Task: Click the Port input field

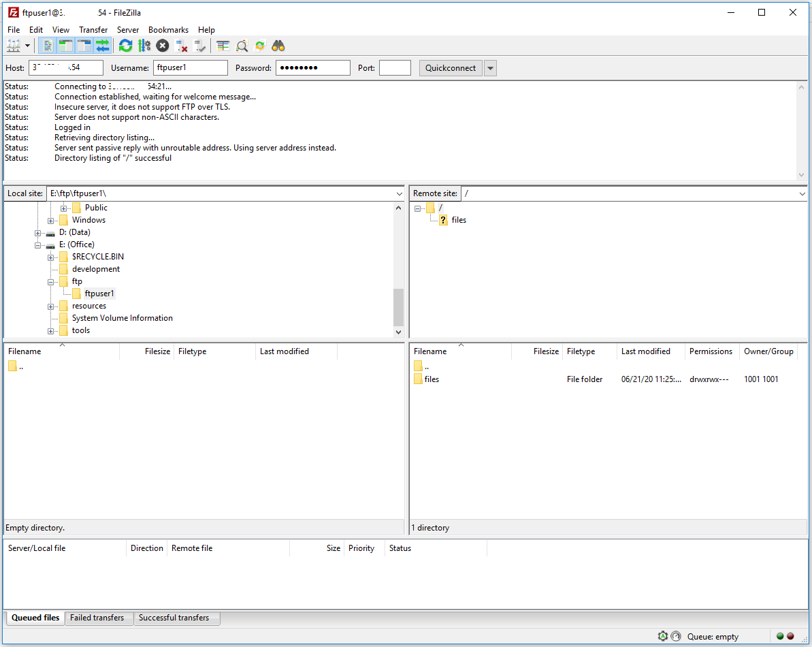Action: 395,68
